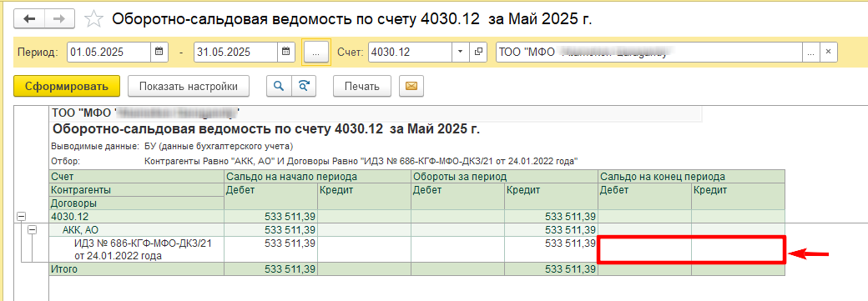Open calendar for end date 31.05.2025

pos(285,53)
